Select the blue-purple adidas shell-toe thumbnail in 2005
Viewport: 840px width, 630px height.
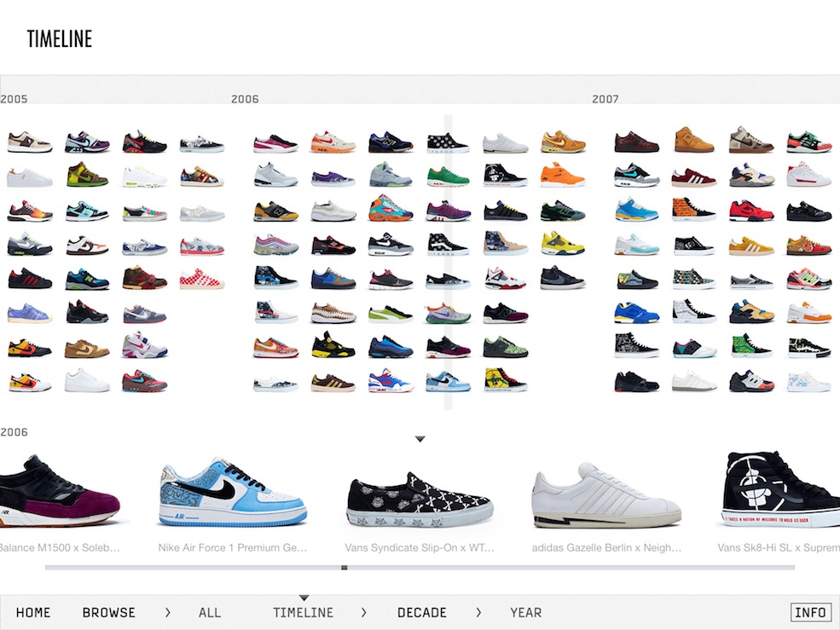[29, 315]
